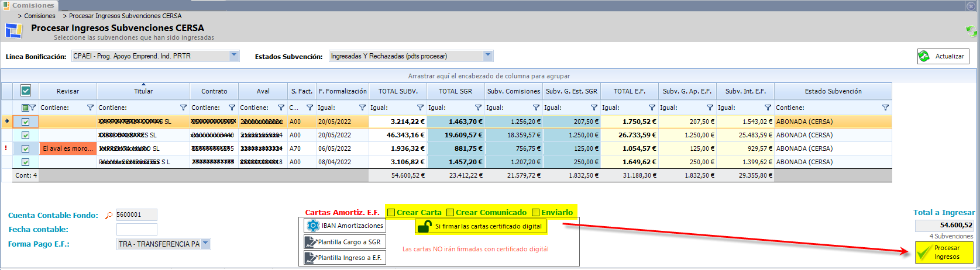Select the Subv. Comisiones cell 756,75 €

[514, 148]
